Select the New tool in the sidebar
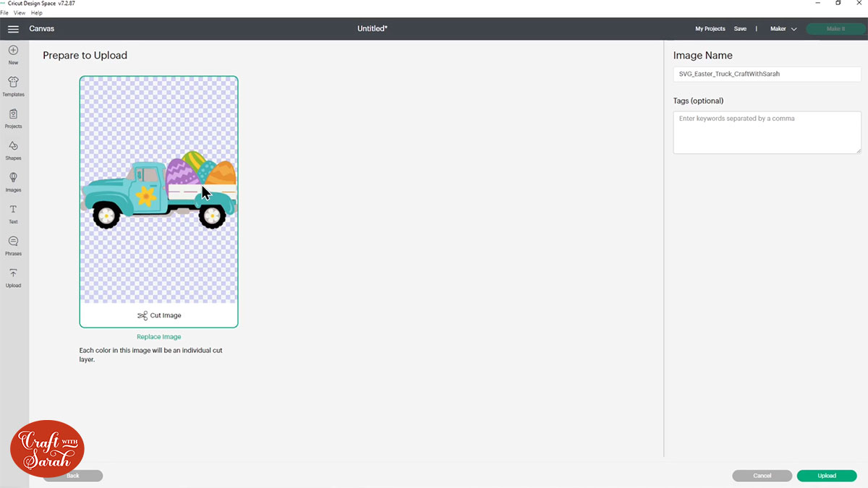 [13, 53]
